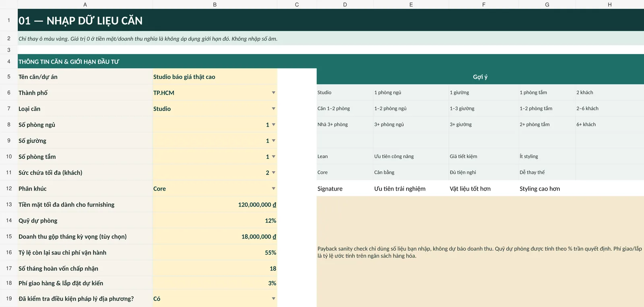Image resolution: width=644 pixels, height=307 pixels.
Task: Select column H header
Action: pyautogui.click(x=609, y=4)
